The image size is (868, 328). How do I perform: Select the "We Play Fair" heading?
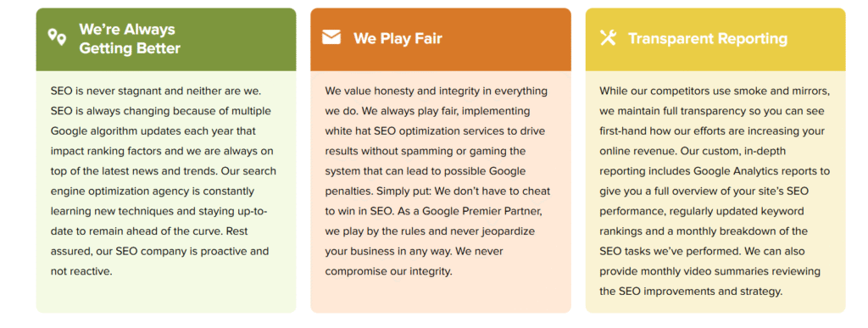click(398, 38)
